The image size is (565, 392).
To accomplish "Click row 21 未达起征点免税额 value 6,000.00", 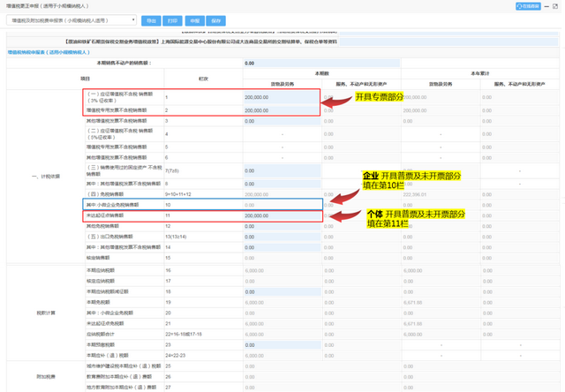I will [x=254, y=324].
